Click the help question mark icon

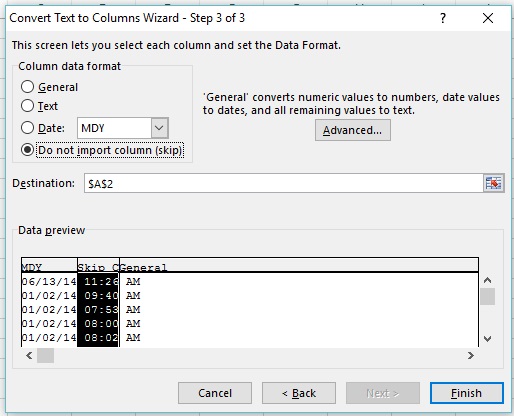coord(443,18)
